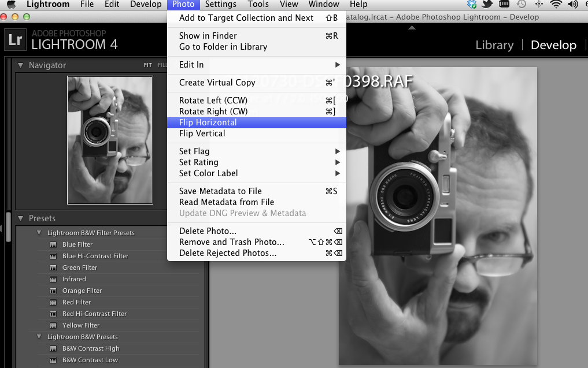Screen dimensions: 588x368
Task: Click the Time Machine status icon
Action: [x=521, y=5]
